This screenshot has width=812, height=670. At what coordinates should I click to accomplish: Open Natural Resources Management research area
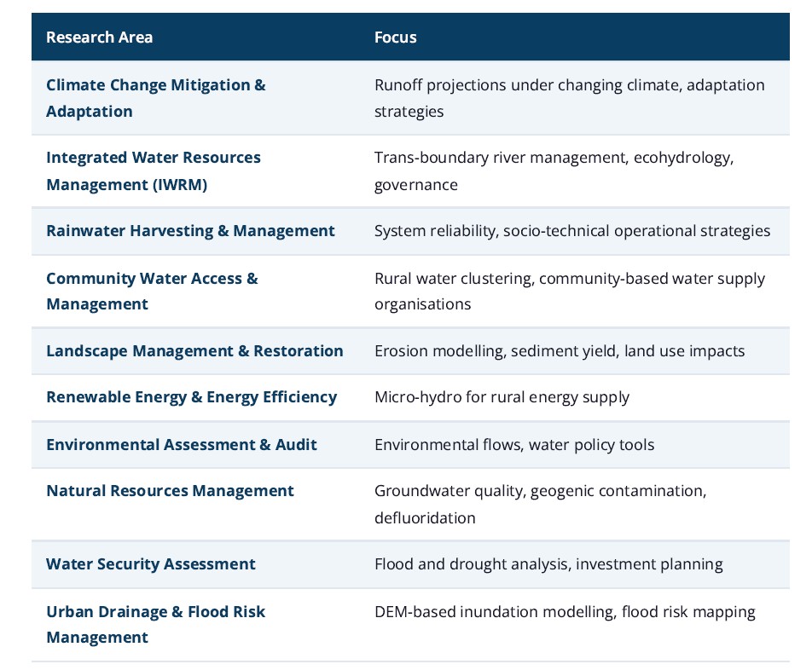[x=170, y=491]
